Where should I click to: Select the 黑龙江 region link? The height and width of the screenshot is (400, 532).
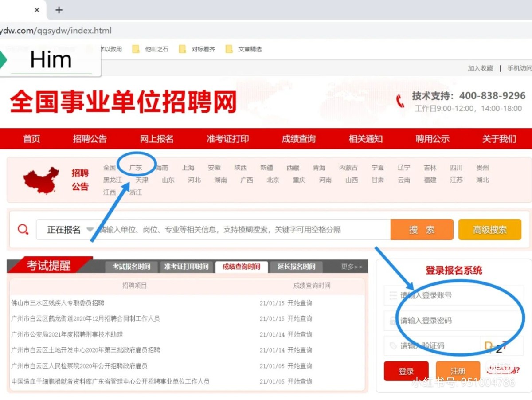pos(113,180)
